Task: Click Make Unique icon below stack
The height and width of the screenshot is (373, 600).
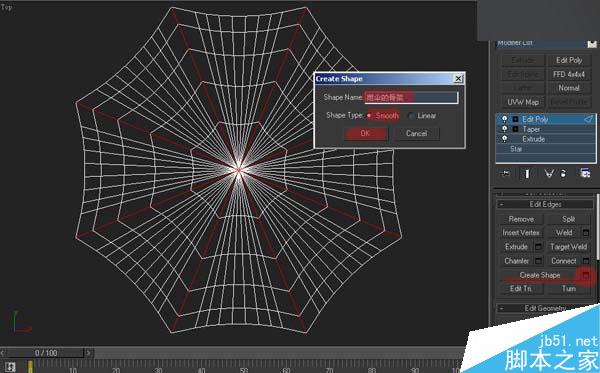Action: click(x=549, y=174)
